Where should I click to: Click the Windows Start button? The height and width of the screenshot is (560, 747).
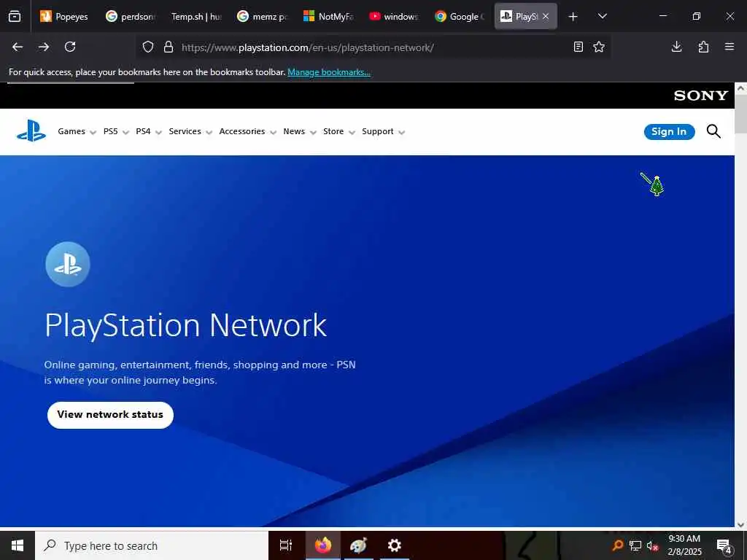click(18, 545)
